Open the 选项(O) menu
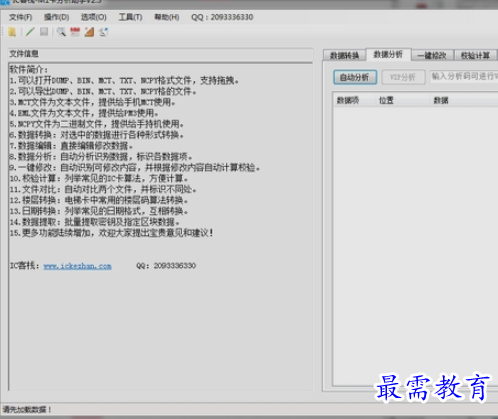This screenshot has width=498, height=419. tap(94, 17)
